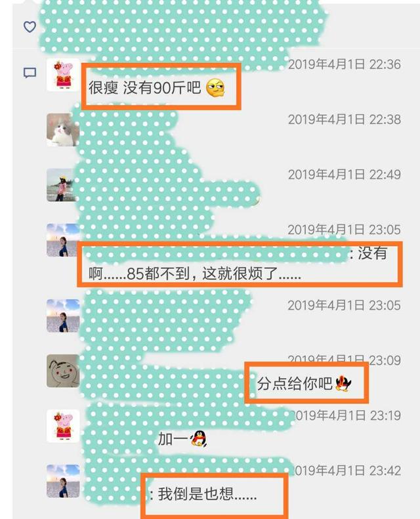Tap the penguin emoji after 加一
The height and width of the screenshot is (519, 420).
pyautogui.click(x=199, y=439)
